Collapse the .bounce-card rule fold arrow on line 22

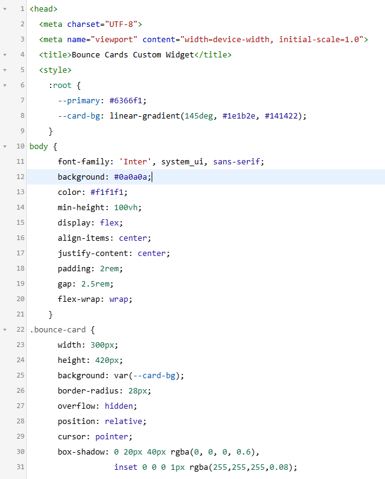click(x=5, y=330)
